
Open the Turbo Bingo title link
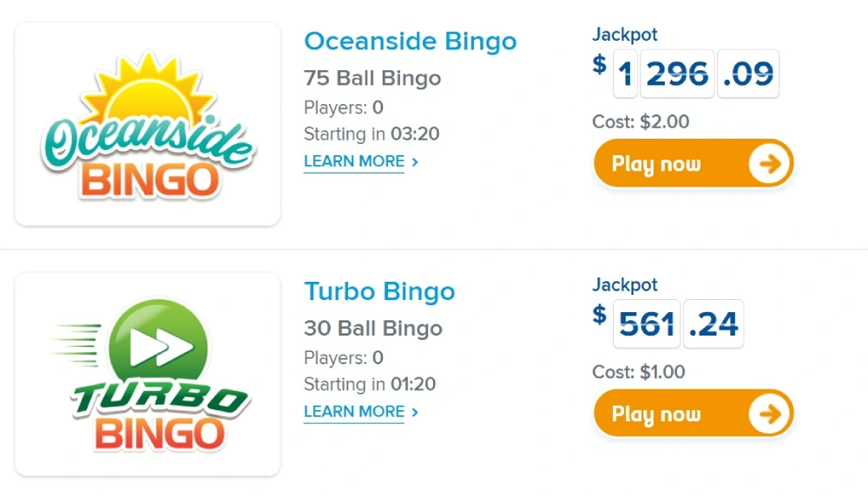pos(379,291)
